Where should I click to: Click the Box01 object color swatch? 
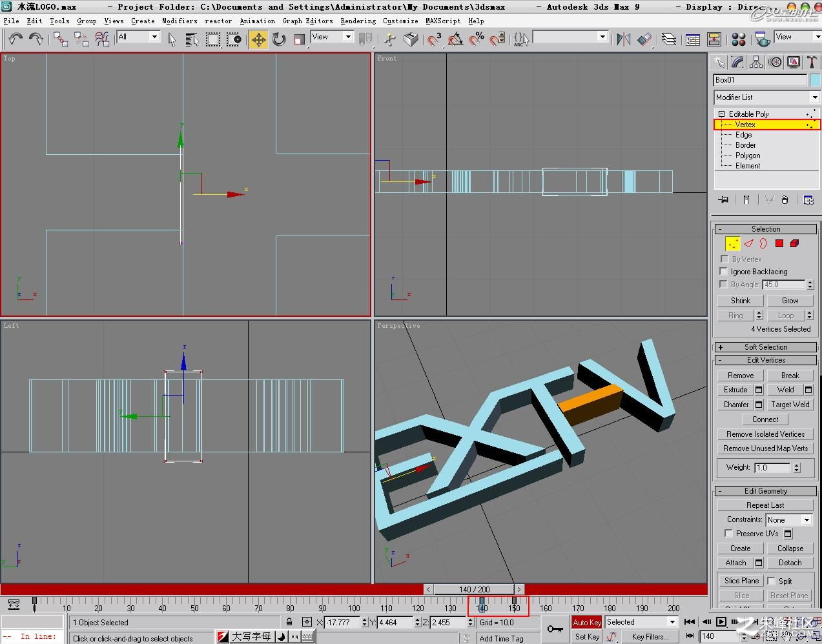tap(815, 80)
